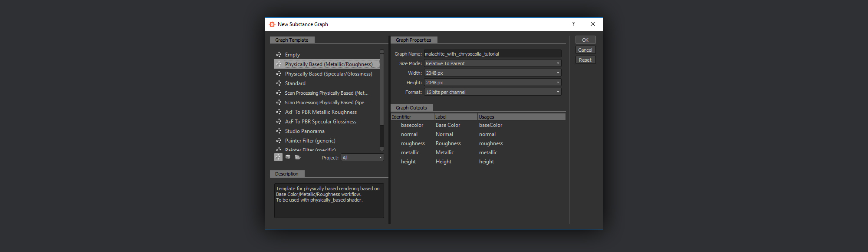Click the Reset button
The width and height of the screenshot is (868, 252).
[x=585, y=60]
